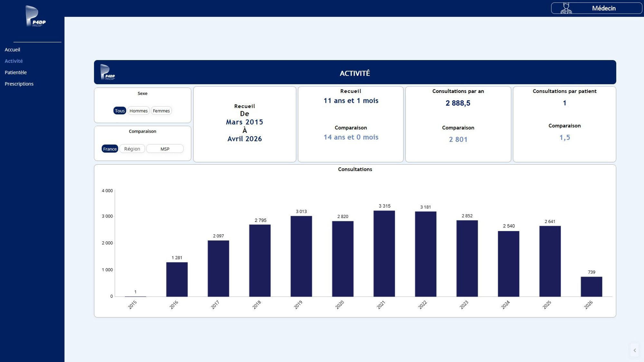Click the 2016 consultations bar
Viewport: 644px width, 362px height.
tap(177, 279)
